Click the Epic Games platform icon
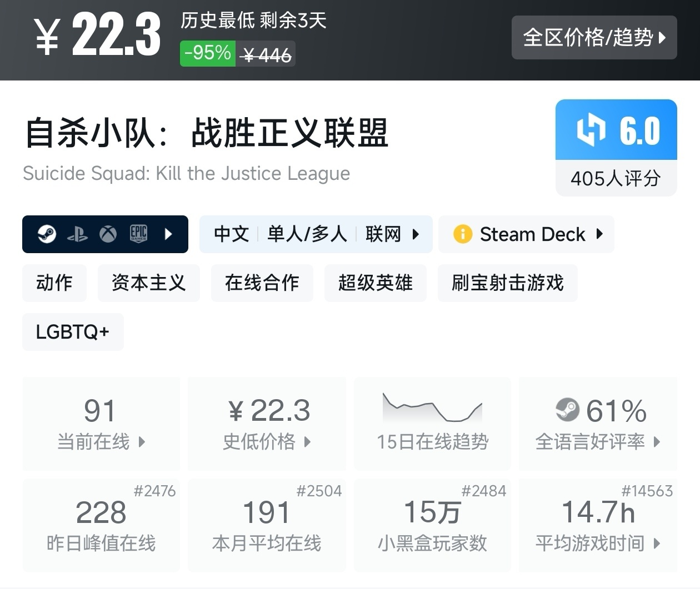This screenshot has height=589, width=700. click(x=138, y=234)
